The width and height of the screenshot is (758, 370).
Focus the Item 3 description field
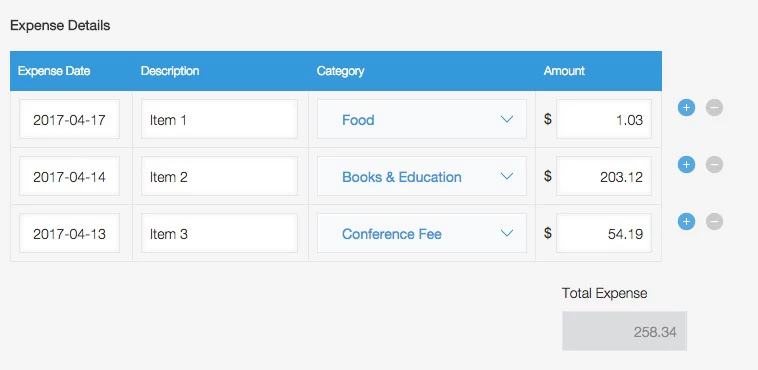pos(219,234)
